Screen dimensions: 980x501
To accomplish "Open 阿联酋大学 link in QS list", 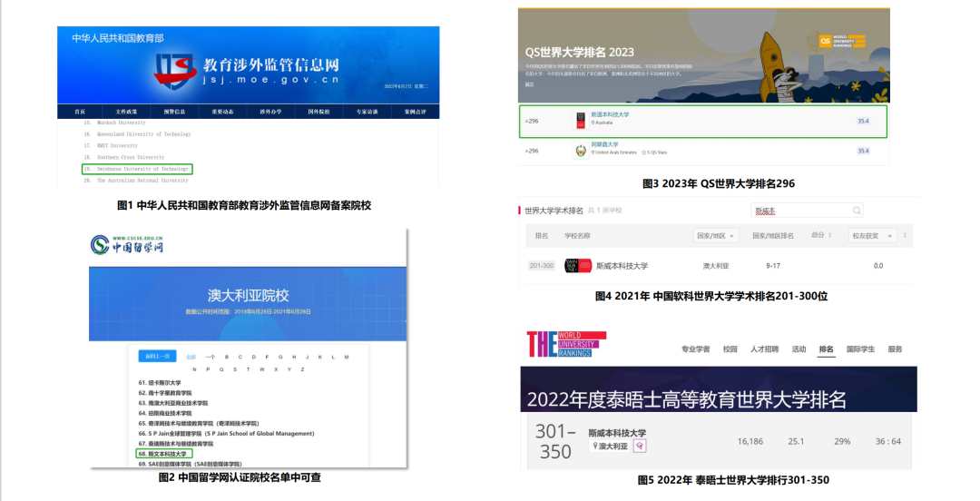I will (604, 144).
